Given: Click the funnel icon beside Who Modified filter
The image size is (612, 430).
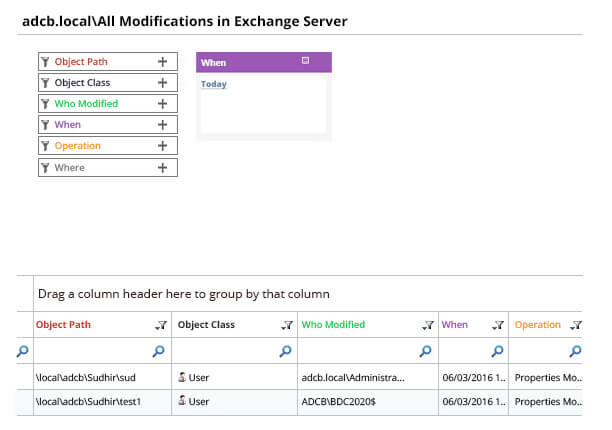Looking at the screenshot, I should [x=45, y=104].
